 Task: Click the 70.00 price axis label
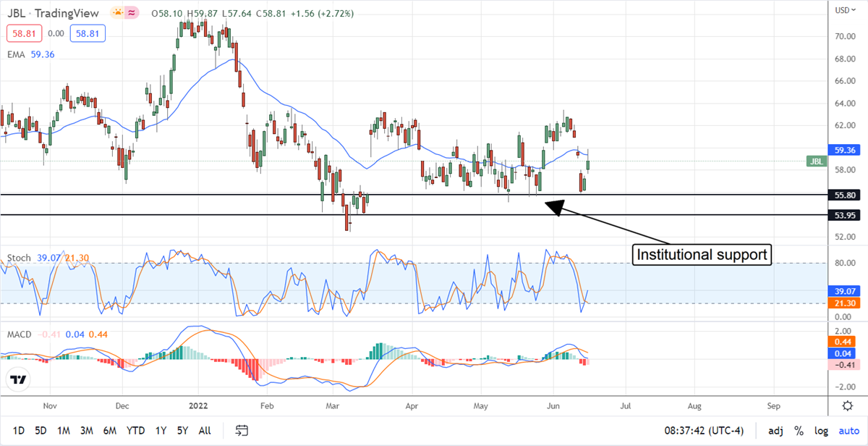(844, 36)
